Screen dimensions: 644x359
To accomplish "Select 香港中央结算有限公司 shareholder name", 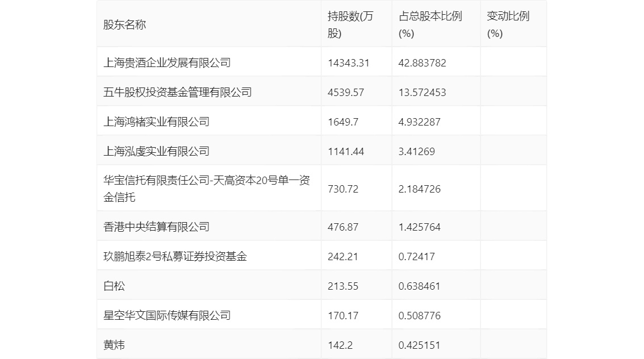I will pos(157,227).
